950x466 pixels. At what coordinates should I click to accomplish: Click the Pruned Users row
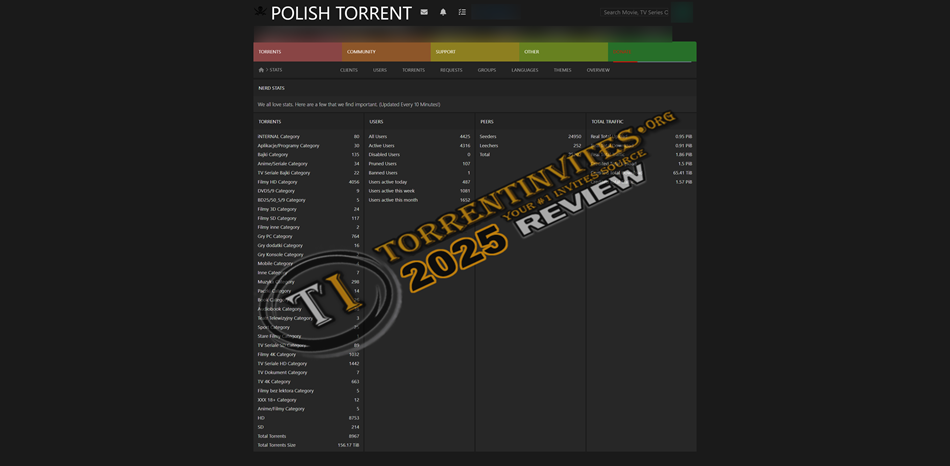[x=419, y=164]
